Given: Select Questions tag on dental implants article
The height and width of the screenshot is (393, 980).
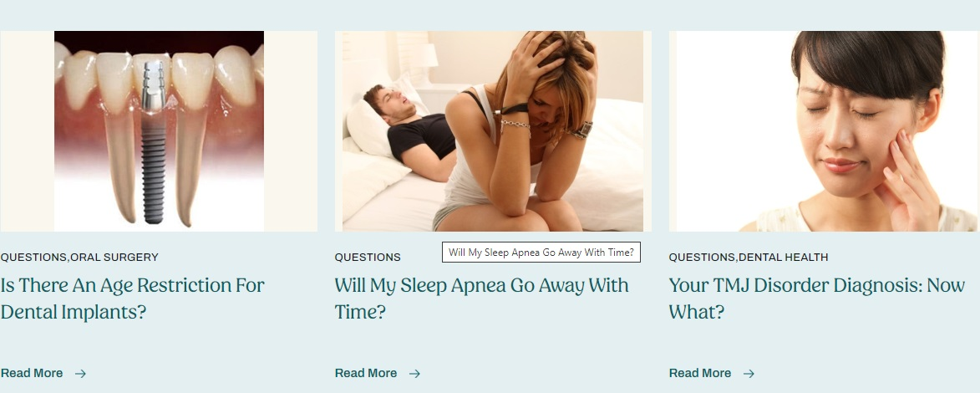Looking at the screenshot, I should pyautogui.click(x=33, y=258).
